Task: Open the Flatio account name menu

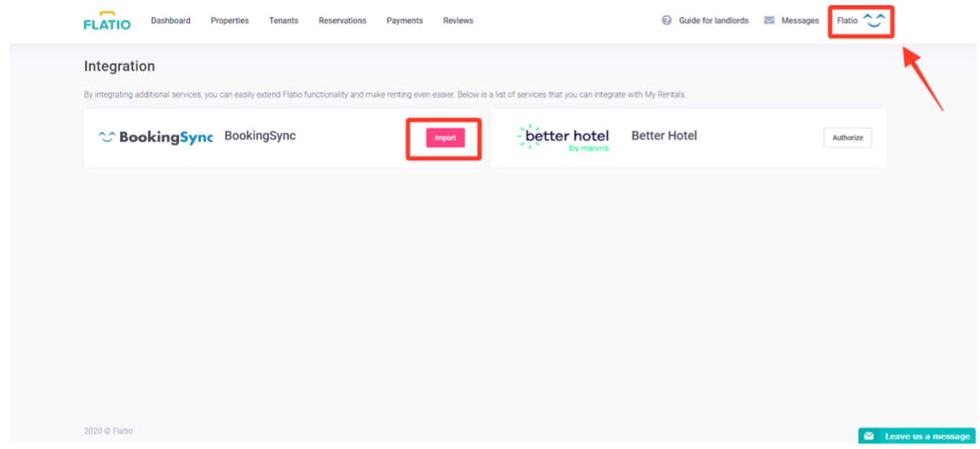Action: (847, 21)
